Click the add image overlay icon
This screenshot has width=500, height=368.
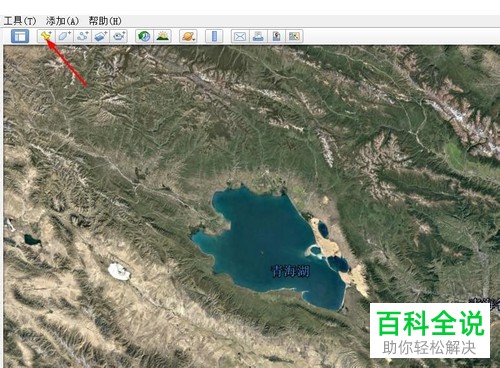[100, 36]
